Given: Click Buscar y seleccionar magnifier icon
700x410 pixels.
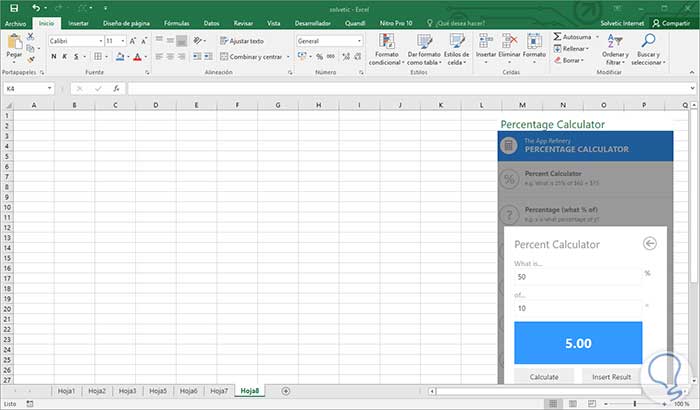Looking at the screenshot, I should (648, 40).
